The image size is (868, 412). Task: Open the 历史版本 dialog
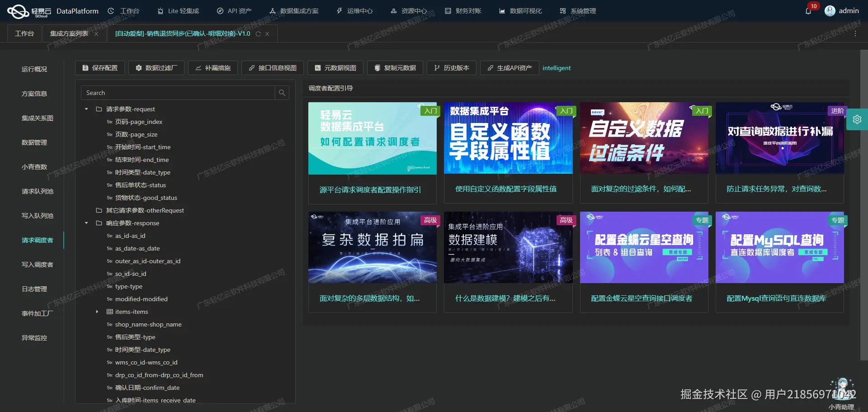tap(451, 68)
